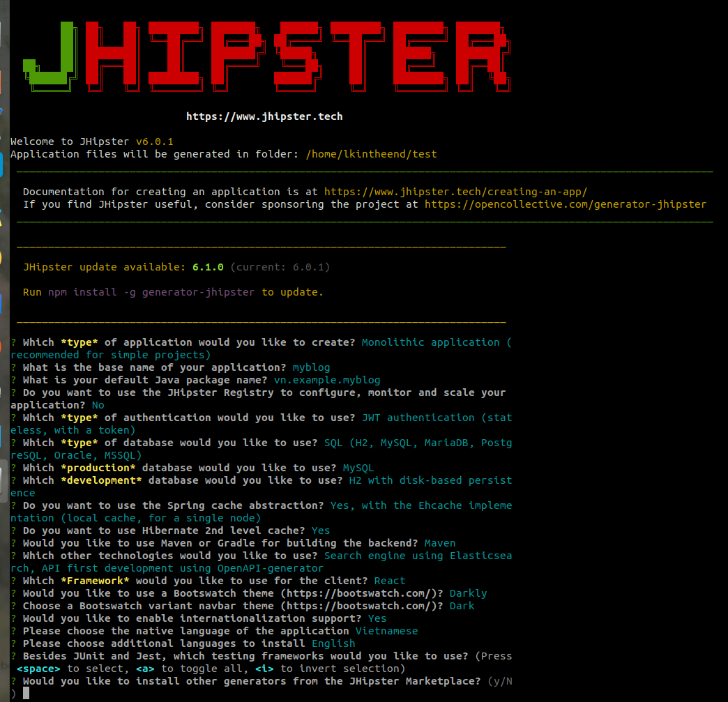This screenshot has height=702, width=728.
Task: Click the production database answer "MySQL"
Action: pos(358,468)
